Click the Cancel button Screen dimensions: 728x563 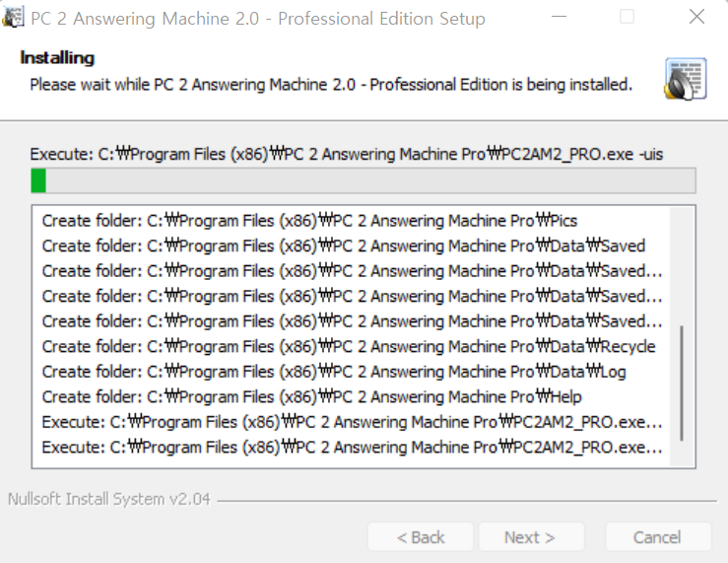[x=657, y=537]
